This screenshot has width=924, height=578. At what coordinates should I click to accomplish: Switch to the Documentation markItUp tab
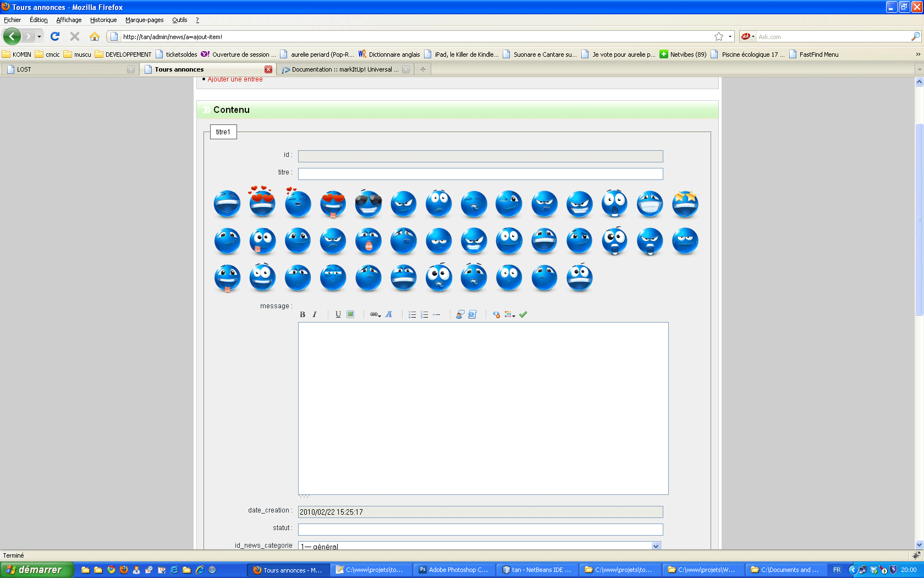coord(345,69)
